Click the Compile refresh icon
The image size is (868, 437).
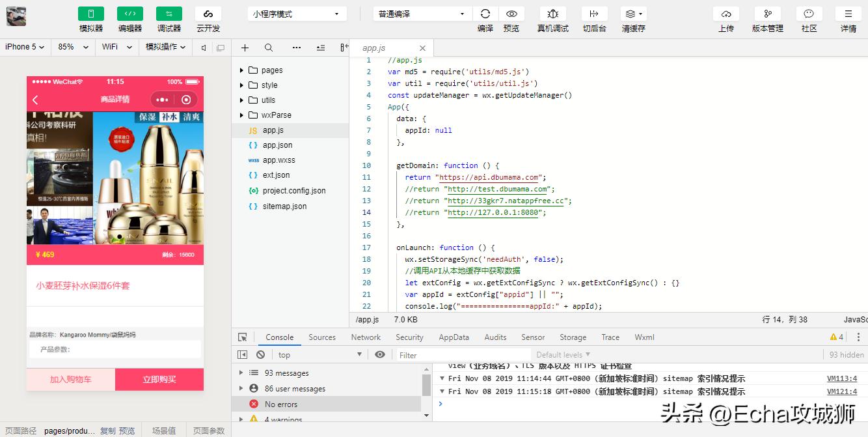point(485,14)
